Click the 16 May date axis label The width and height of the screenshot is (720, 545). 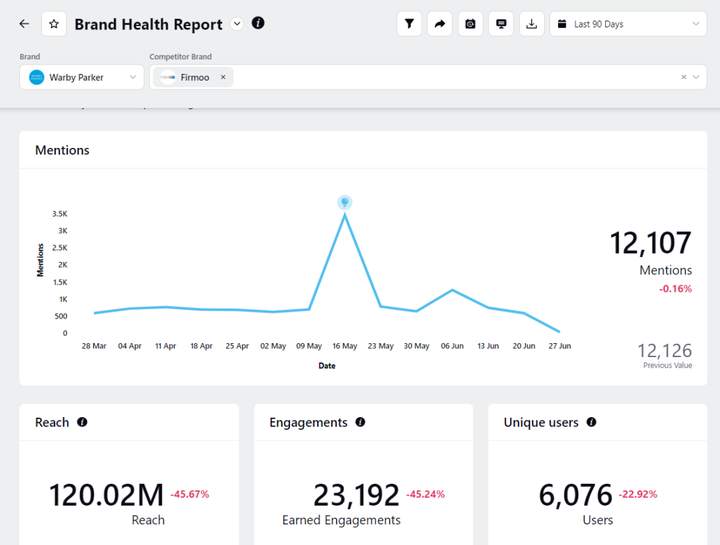click(x=345, y=346)
